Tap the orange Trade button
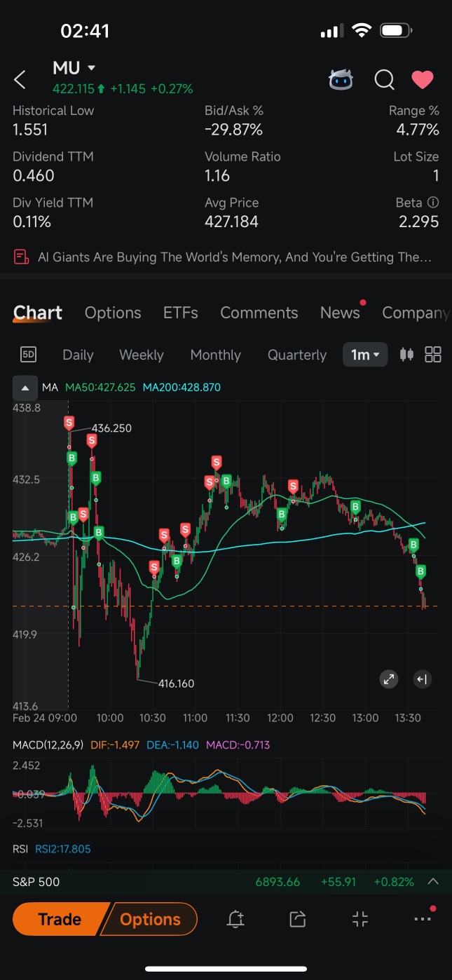452x980 pixels. point(60,919)
